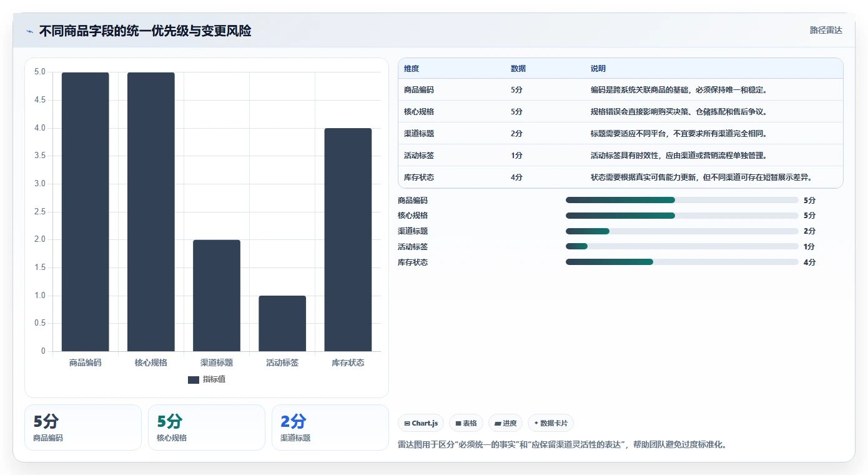Viewport: 868px width, 475px height.
Task: Click the 5.0 y-axis tick label
Action: [40, 72]
